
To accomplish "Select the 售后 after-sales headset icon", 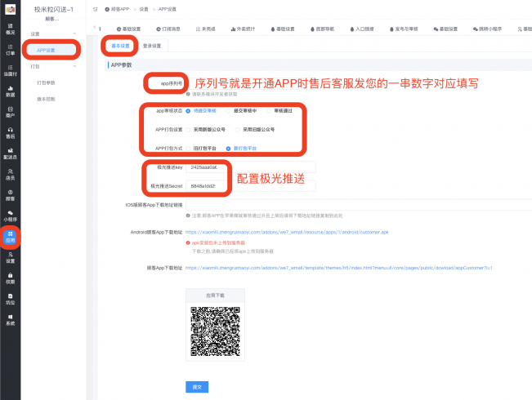I will (x=10, y=132).
